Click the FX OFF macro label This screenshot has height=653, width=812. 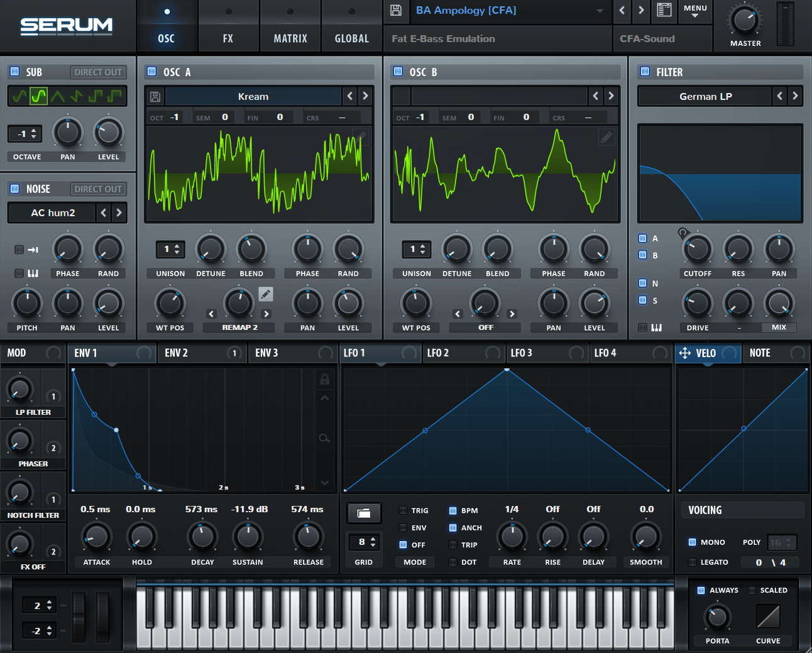(33, 567)
